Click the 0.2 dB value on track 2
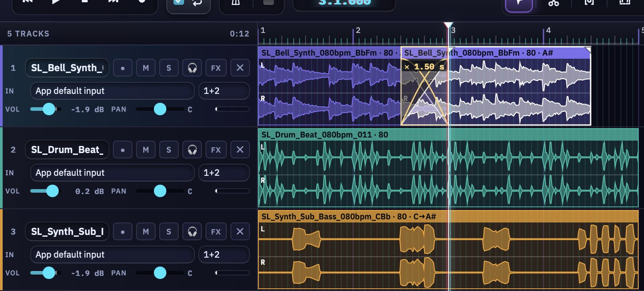This screenshot has width=644, height=291. click(89, 191)
